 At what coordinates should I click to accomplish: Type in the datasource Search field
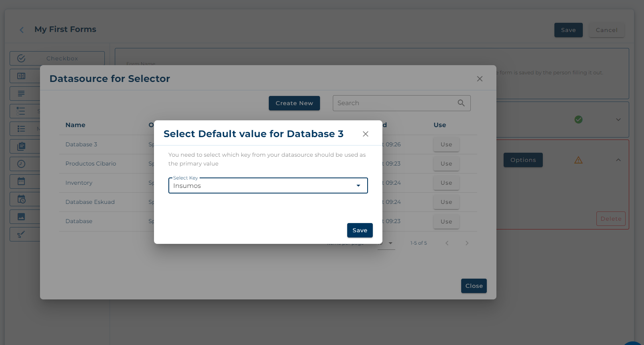(394, 103)
